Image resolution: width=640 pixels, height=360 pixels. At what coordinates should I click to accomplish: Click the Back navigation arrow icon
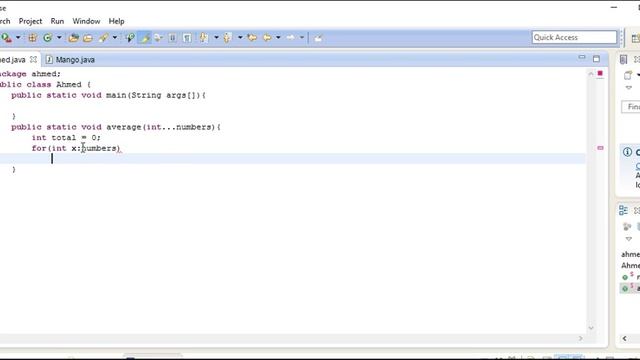[267, 38]
